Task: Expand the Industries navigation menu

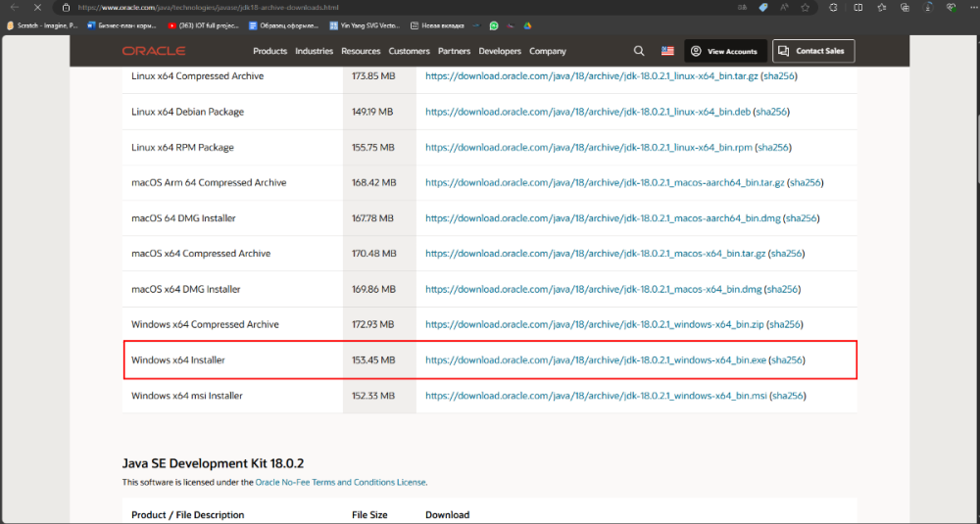Action: (x=315, y=51)
